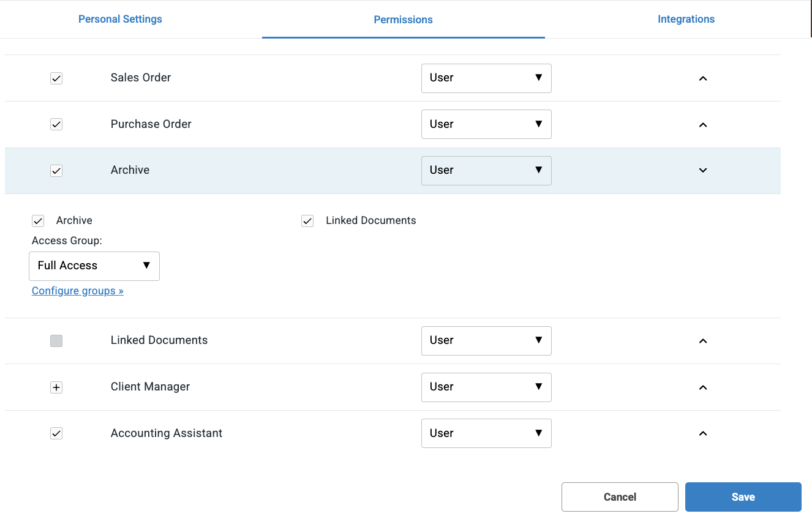This screenshot has height=519, width=812.
Task: Open the Access Group Full Access dropdown
Action: (x=94, y=266)
